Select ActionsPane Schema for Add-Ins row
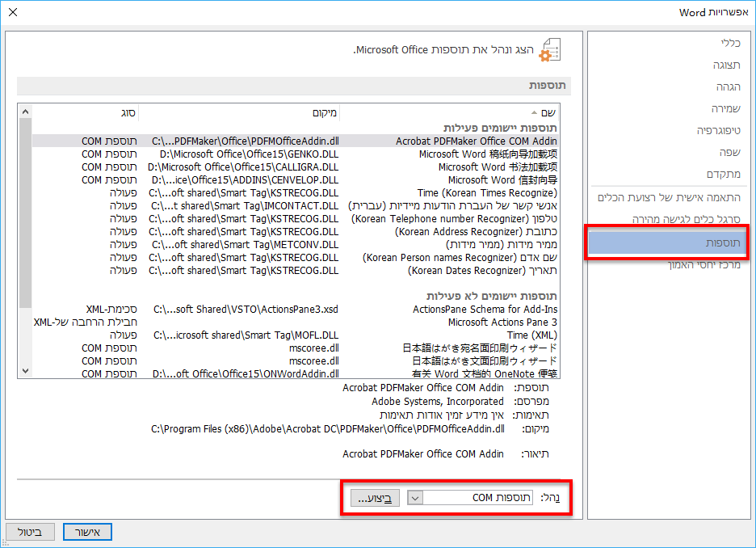756x548 pixels. (296, 310)
